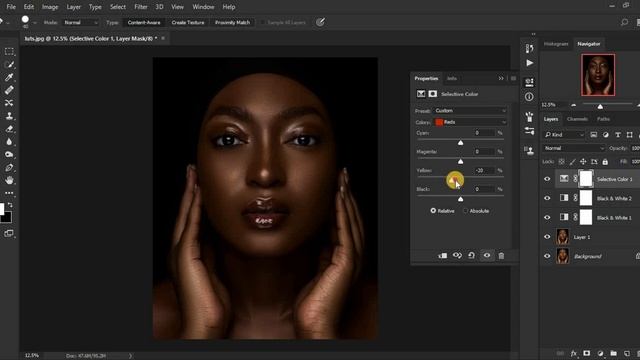Image resolution: width=640 pixels, height=360 pixels.
Task: Close the luts.jpg document tab
Action: [163, 38]
